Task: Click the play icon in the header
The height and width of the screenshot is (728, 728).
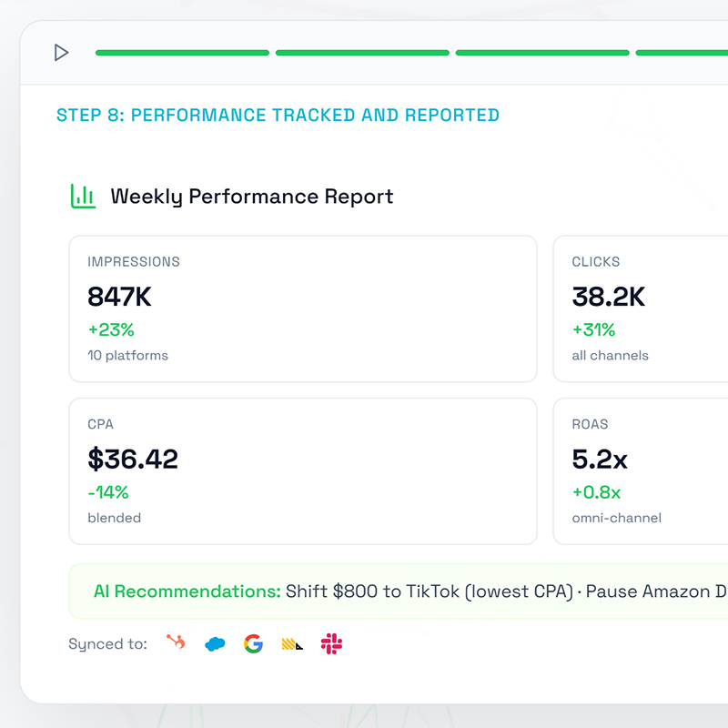Action: (61, 53)
